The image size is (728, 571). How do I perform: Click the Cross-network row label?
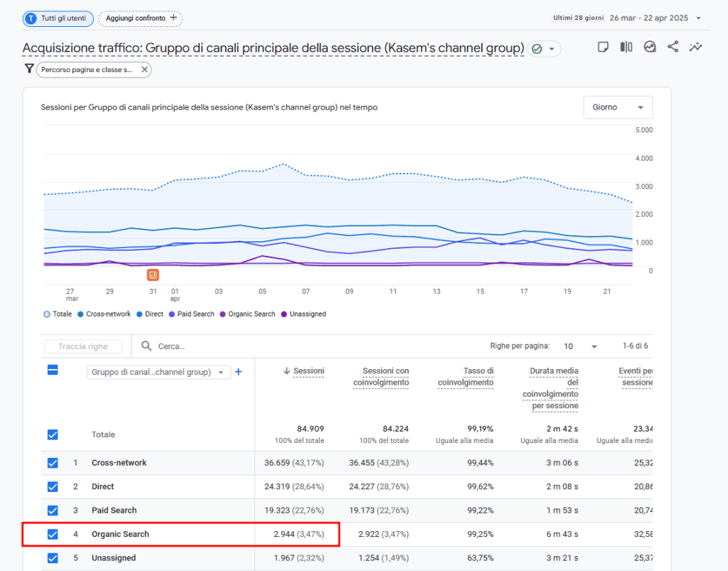119,463
